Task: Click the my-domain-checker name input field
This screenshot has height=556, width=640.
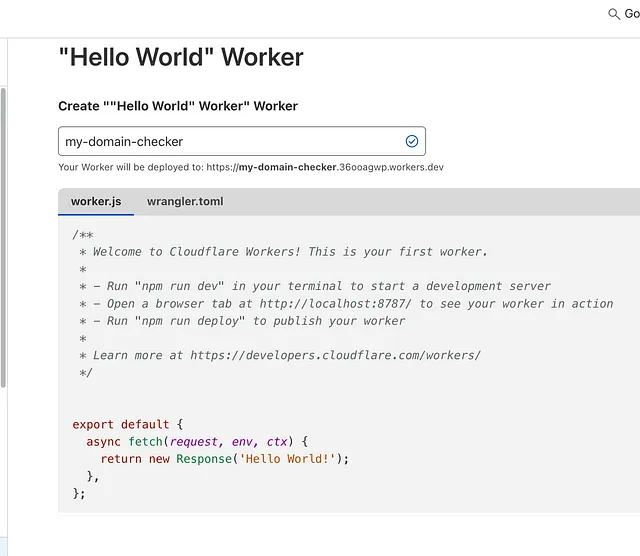Action: tap(242, 141)
